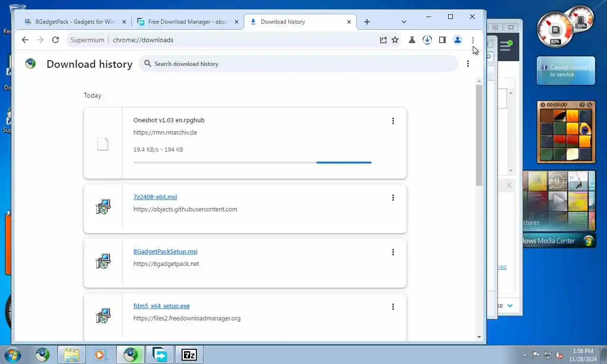The width and height of the screenshot is (607, 364).
Task: Open the Windows Start orb
Action: (12, 355)
